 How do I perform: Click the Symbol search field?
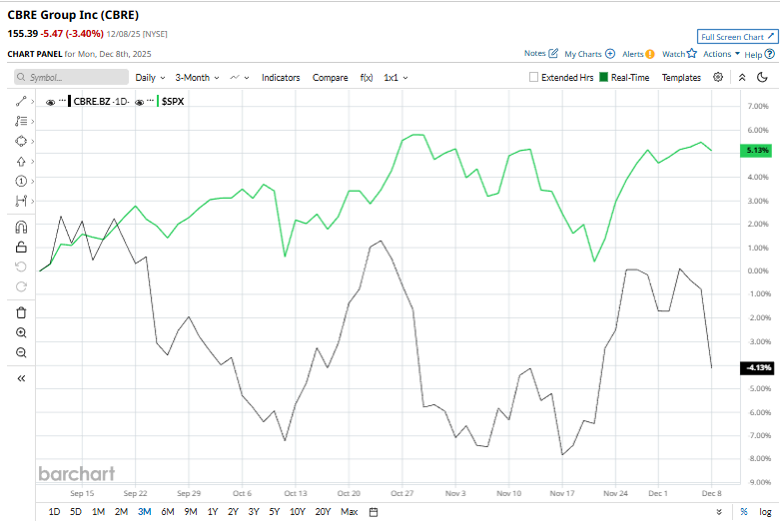point(71,77)
